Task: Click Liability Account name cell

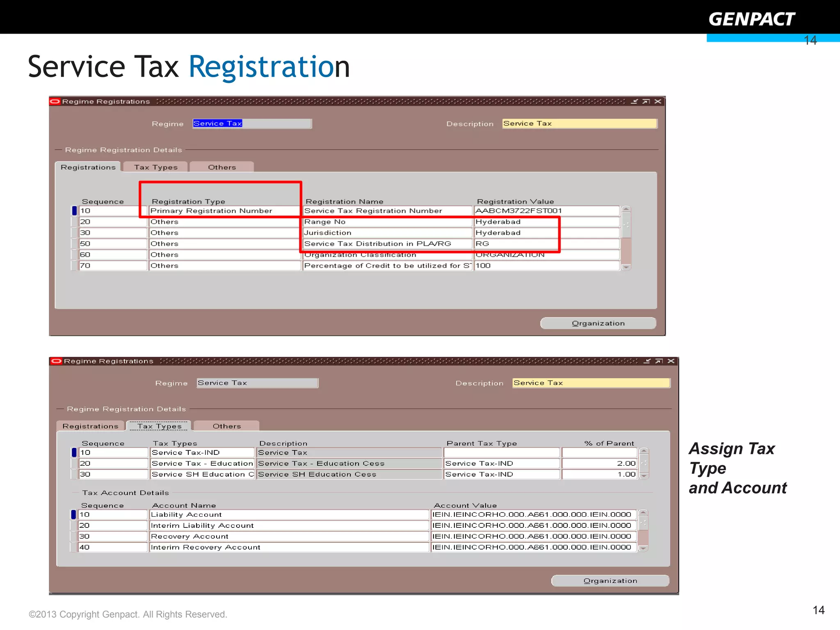Action: pos(289,514)
